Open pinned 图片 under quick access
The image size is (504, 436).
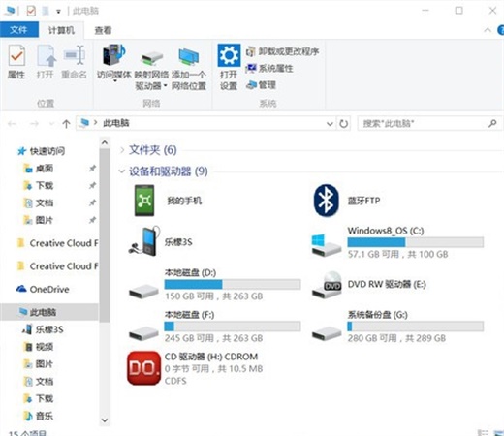[x=45, y=220]
